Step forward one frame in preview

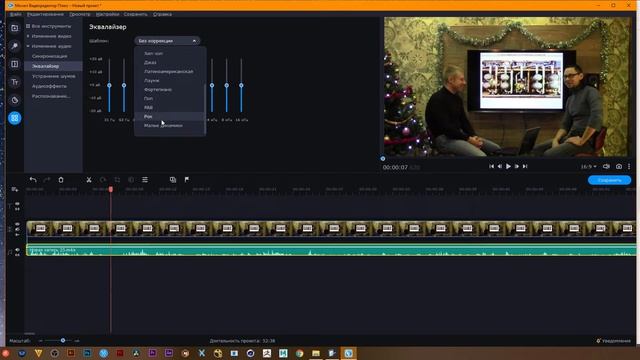pyautogui.click(x=517, y=166)
